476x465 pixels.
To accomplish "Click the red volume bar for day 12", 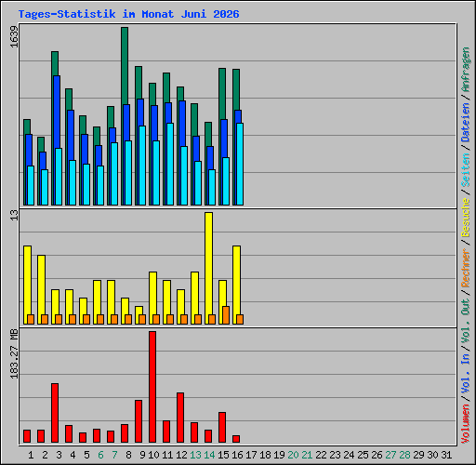I will [180, 418].
